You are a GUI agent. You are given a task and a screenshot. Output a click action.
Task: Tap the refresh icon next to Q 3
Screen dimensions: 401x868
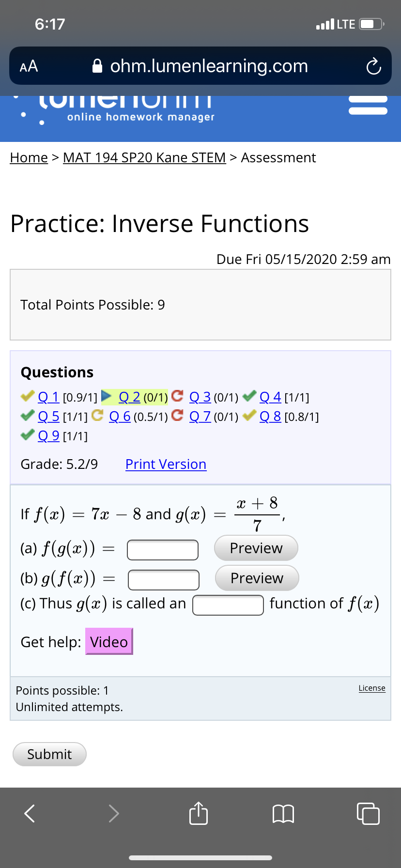coord(178,396)
